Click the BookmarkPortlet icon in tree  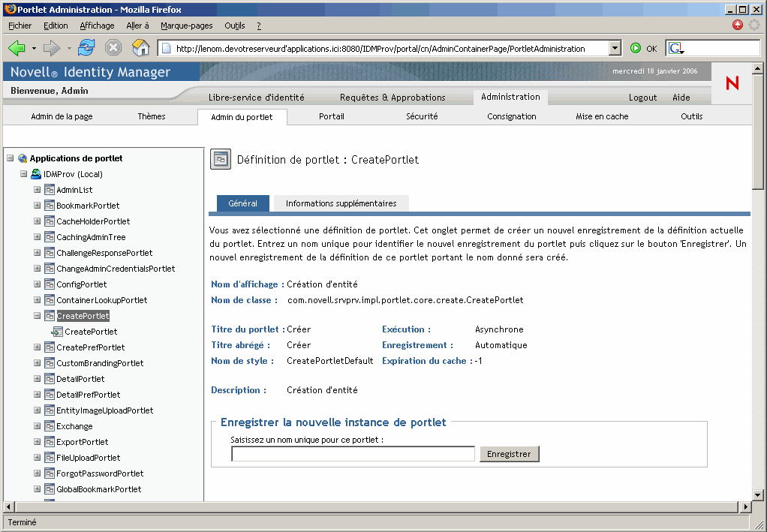click(x=50, y=206)
